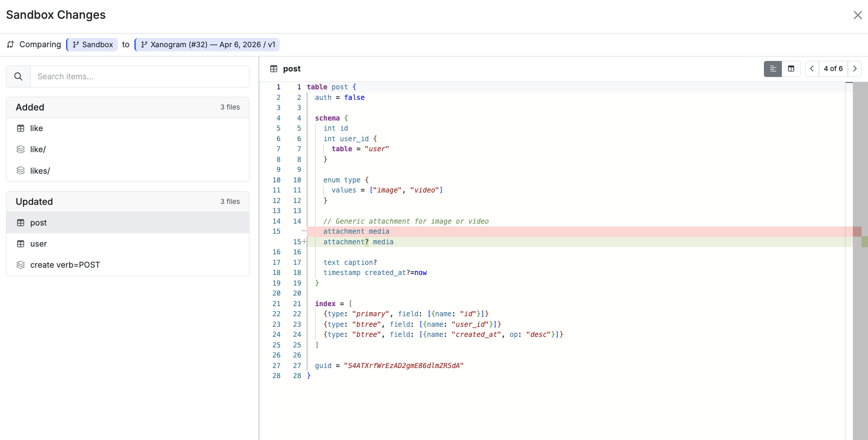
Task: Click the table icon beside user
Action: (21, 244)
